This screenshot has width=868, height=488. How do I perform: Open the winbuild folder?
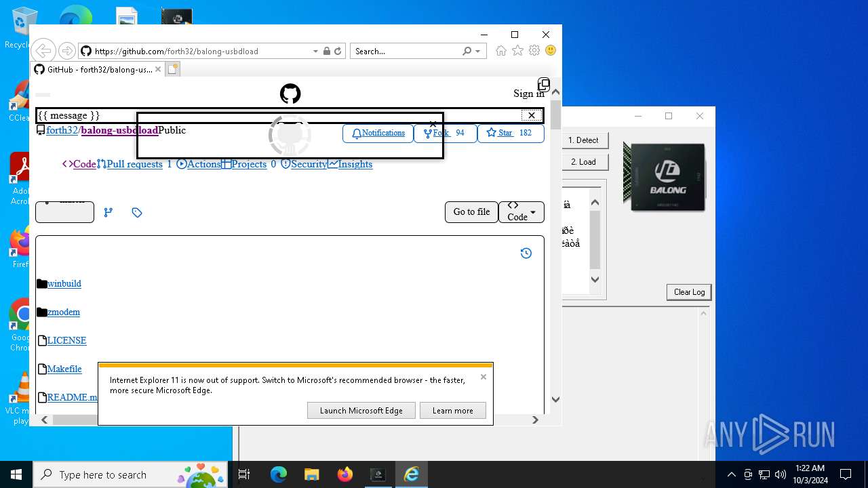64,283
